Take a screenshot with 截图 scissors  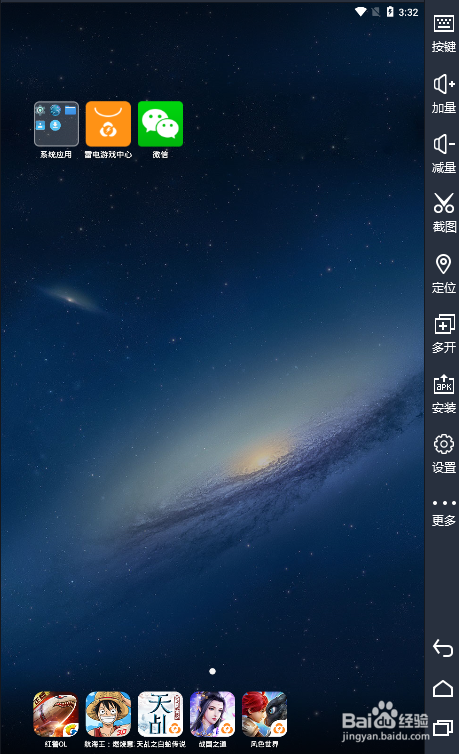pyautogui.click(x=443, y=213)
